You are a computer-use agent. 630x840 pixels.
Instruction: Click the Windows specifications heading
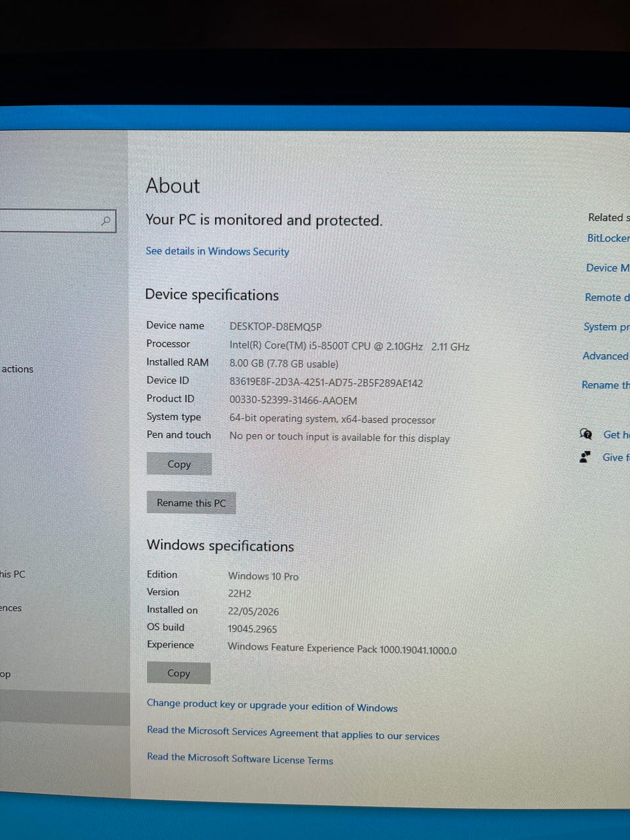click(x=220, y=545)
